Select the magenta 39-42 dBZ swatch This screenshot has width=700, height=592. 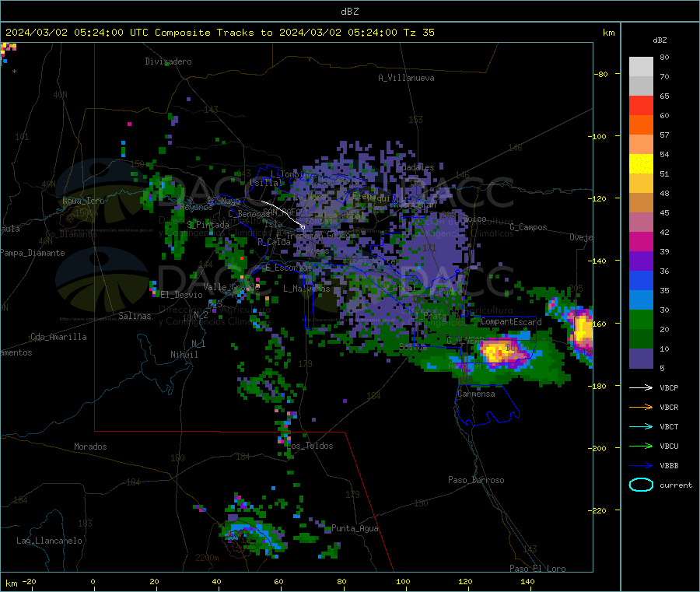pyautogui.click(x=641, y=241)
